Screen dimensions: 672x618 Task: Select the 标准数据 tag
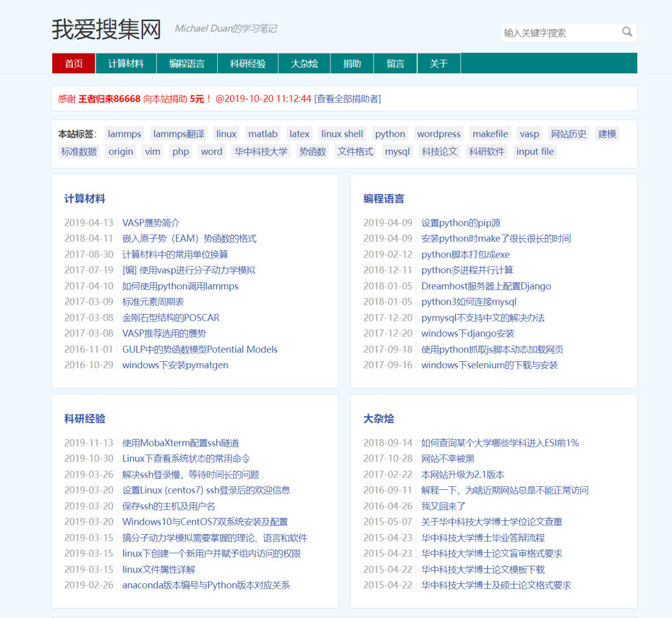click(79, 152)
